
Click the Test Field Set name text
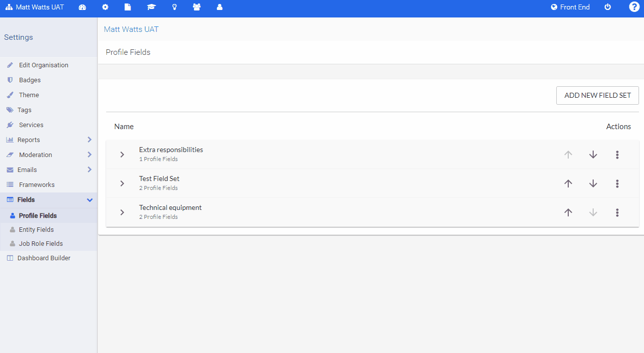(x=159, y=178)
